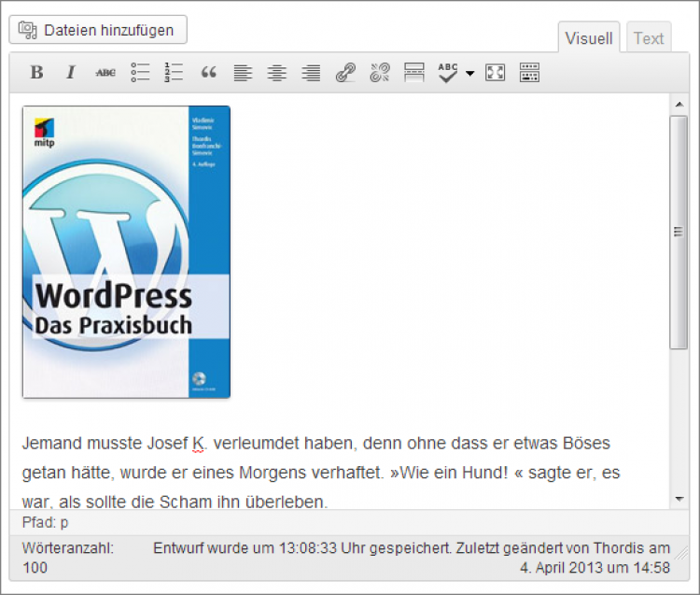Align text right
The image size is (700, 595).
311,73
